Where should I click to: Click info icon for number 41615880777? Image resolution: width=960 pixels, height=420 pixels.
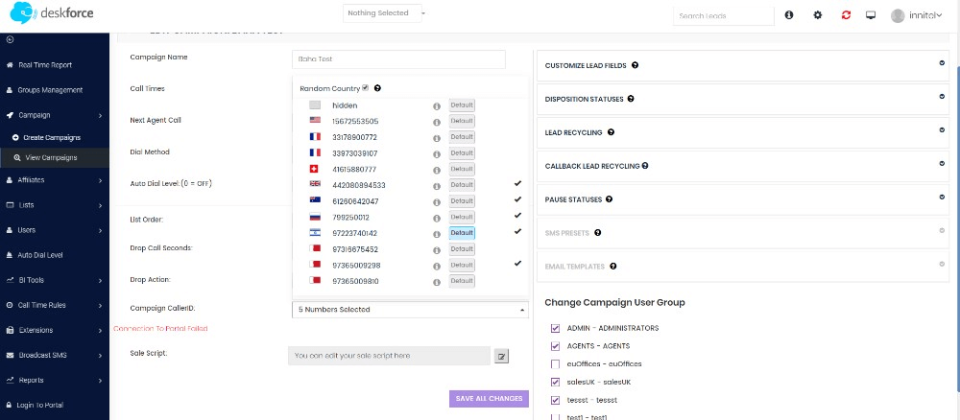437,170
